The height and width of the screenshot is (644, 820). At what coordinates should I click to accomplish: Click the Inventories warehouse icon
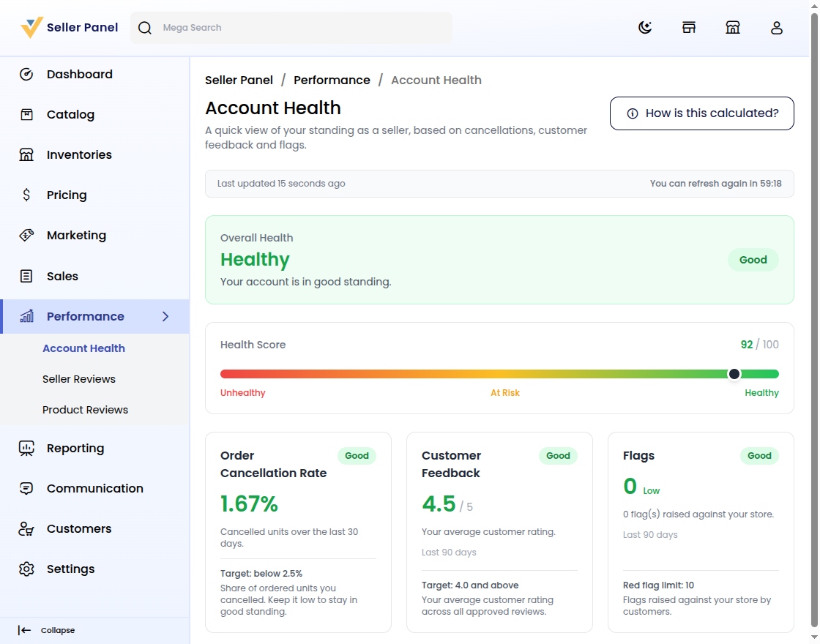pos(26,154)
